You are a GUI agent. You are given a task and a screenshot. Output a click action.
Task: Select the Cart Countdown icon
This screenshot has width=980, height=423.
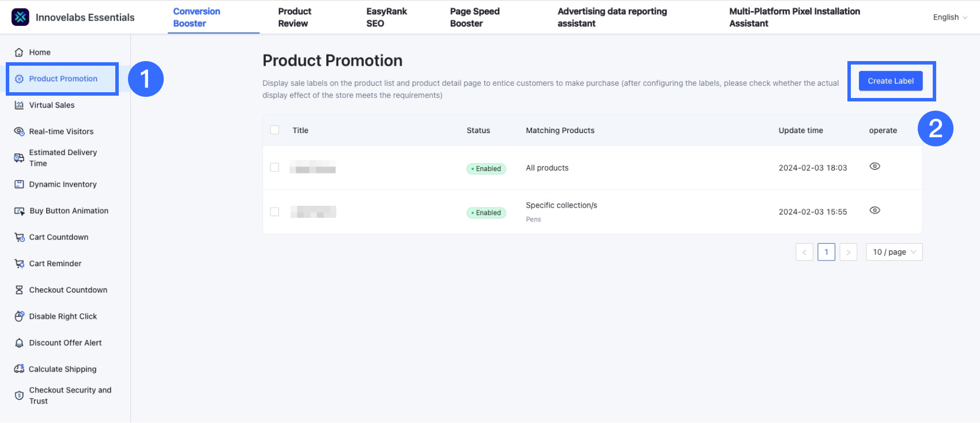(19, 237)
